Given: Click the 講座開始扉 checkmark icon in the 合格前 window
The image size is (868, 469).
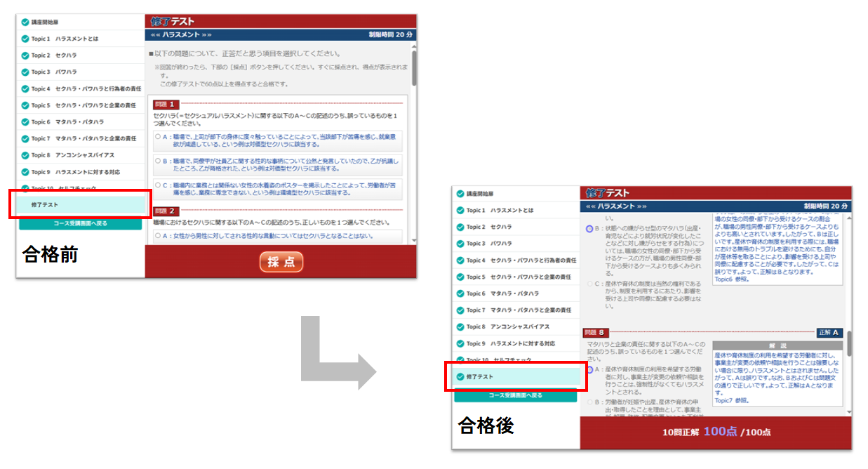Looking at the screenshot, I should pos(25,22).
